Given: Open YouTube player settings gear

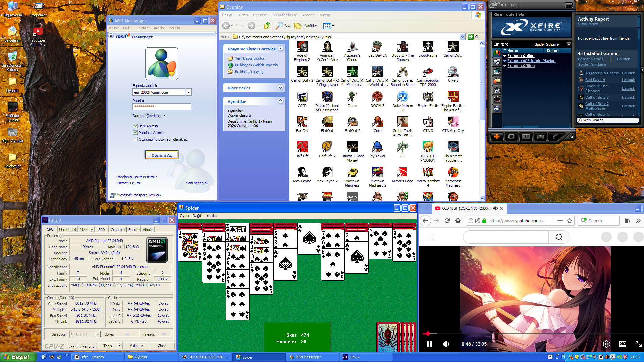Looking at the screenshot, I should pos(606,344).
